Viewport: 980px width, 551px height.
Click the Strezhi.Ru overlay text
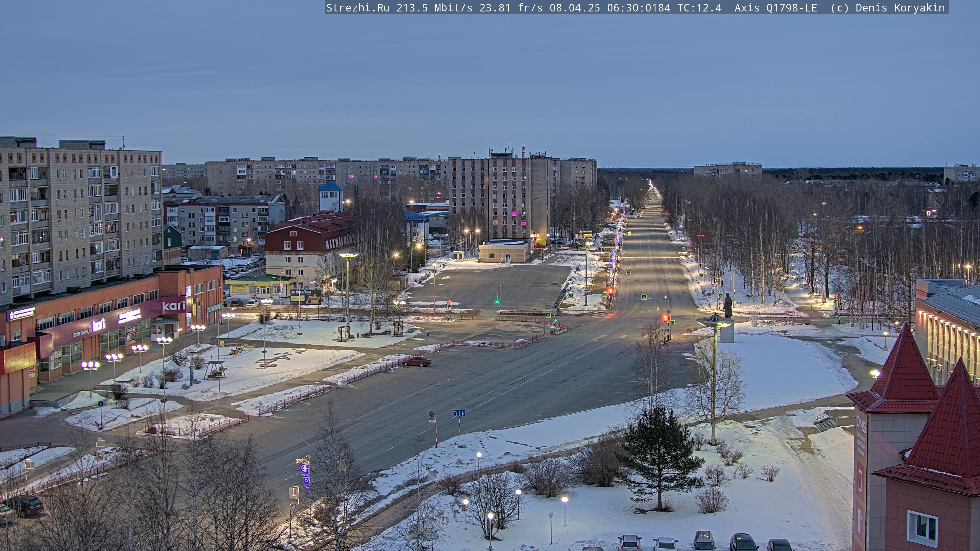(x=358, y=8)
